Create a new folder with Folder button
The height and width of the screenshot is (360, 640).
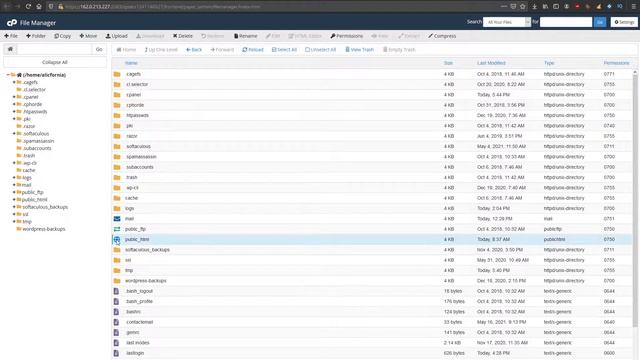[x=36, y=36]
